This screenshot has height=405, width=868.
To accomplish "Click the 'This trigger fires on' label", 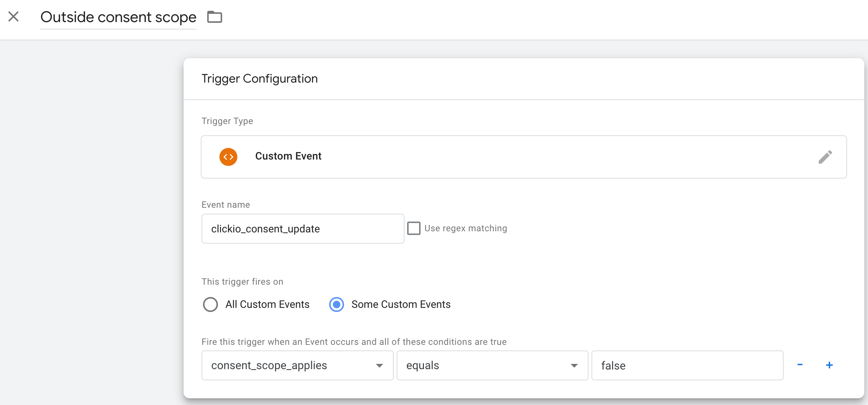I will [242, 282].
